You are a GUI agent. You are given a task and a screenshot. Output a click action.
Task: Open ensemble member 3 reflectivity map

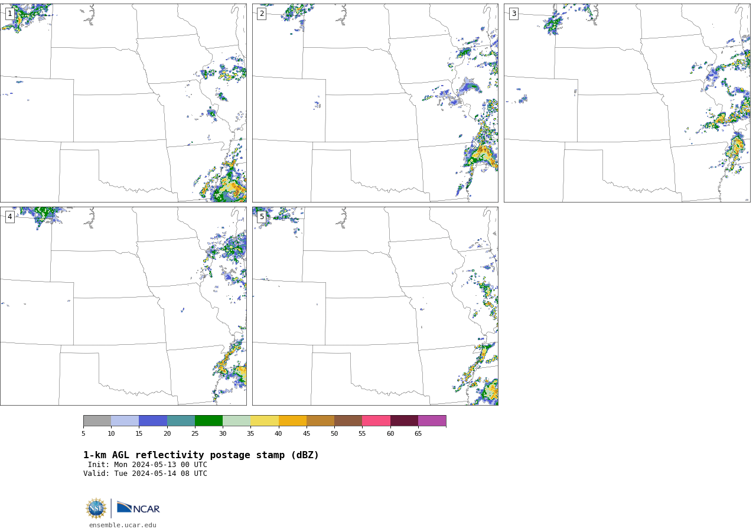[x=627, y=103]
